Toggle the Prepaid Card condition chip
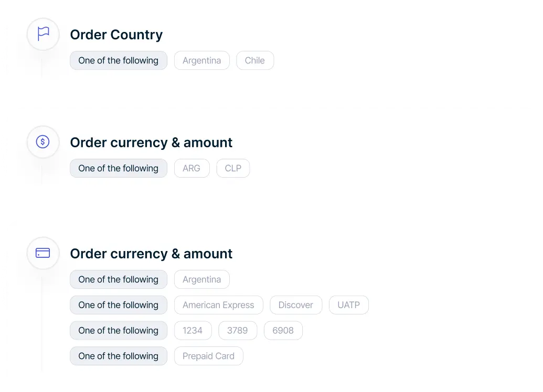Viewport: 543px width, 392px height. [x=208, y=356]
